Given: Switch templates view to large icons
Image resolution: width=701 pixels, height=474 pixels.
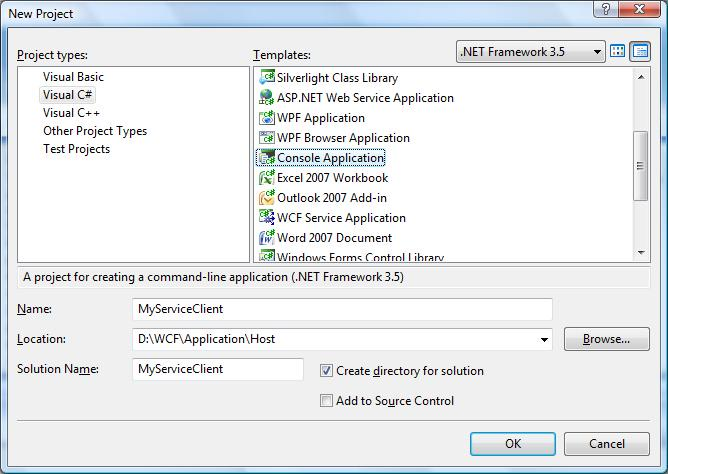Looking at the screenshot, I should [x=617, y=51].
